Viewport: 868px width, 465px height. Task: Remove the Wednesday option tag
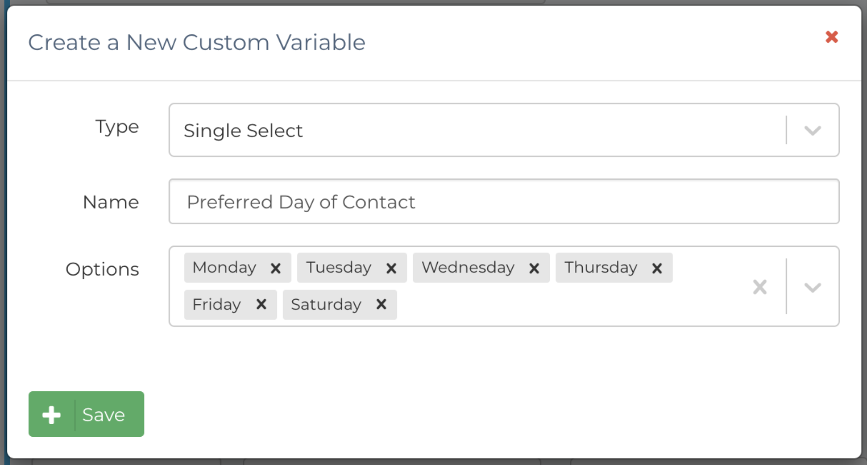[534, 268]
